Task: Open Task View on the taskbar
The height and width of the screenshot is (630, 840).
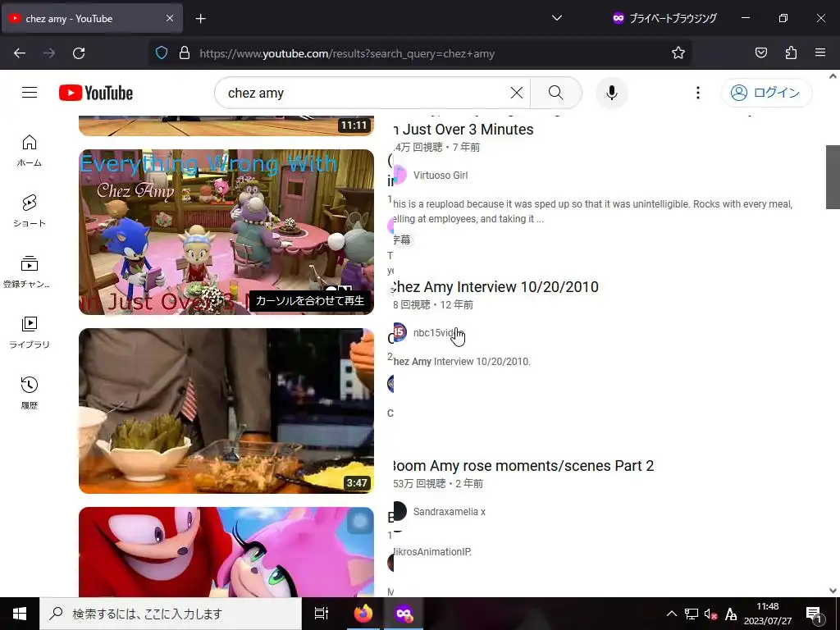Action: [322, 614]
